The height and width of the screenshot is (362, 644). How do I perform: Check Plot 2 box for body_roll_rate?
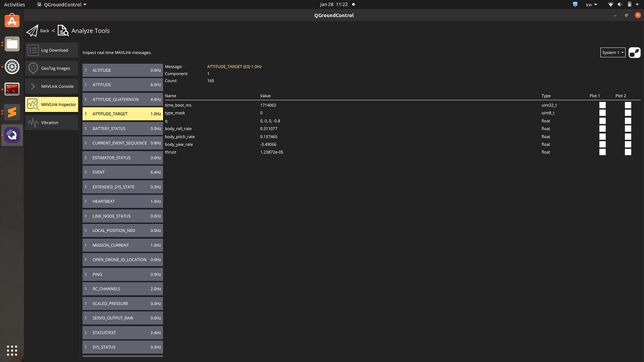pos(628,129)
